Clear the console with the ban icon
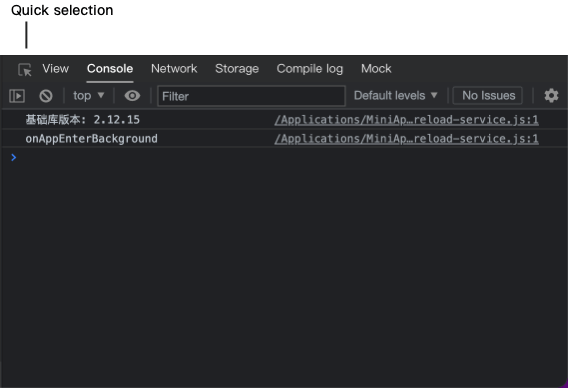Image resolution: width=568 pixels, height=388 pixels. coord(46,96)
